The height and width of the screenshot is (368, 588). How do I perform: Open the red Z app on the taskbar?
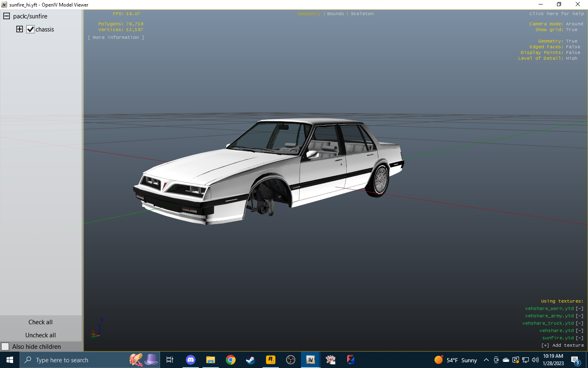coord(350,360)
